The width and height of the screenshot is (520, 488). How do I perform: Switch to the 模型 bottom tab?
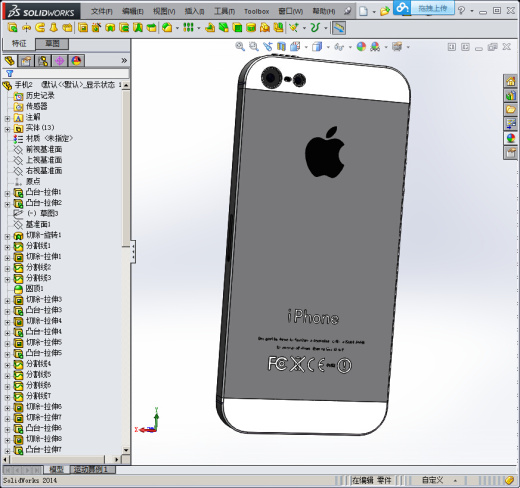[56, 470]
